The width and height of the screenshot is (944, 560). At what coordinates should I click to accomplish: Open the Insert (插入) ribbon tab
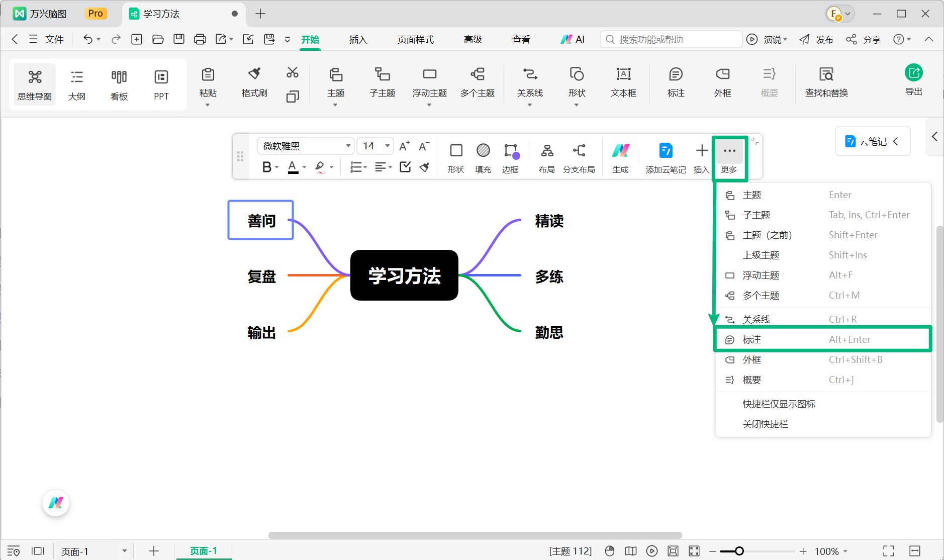tap(358, 39)
